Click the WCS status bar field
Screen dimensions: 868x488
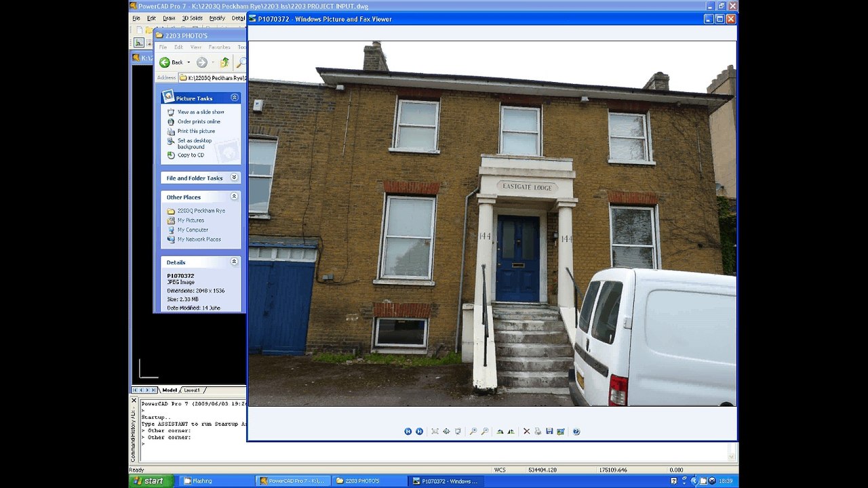(500, 470)
